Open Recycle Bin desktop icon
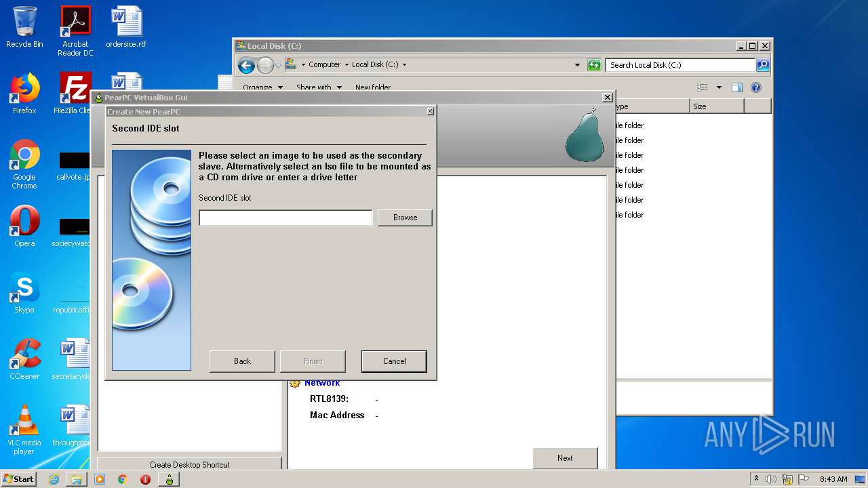The height and width of the screenshot is (488, 868). tap(24, 27)
